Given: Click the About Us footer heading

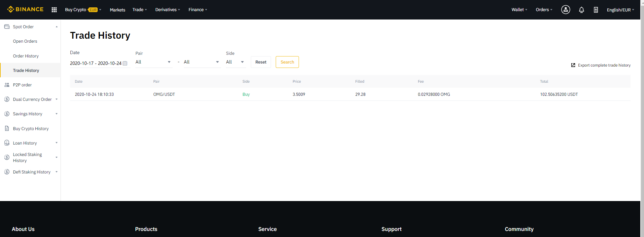Looking at the screenshot, I should (23, 229).
